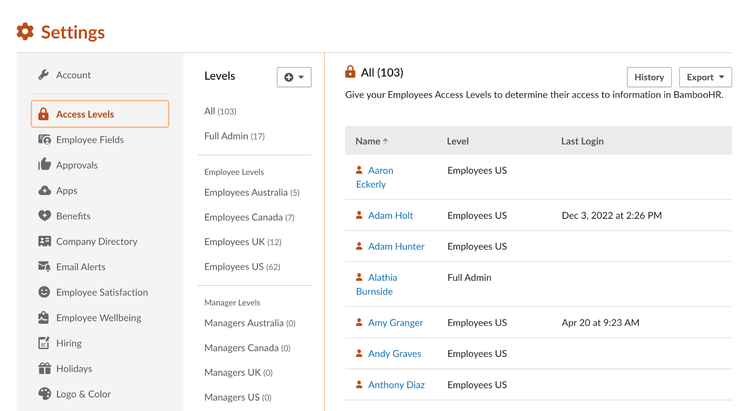Click the Managers Canada (0) level
The width and height of the screenshot is (750, 411).
click(247, 348)
